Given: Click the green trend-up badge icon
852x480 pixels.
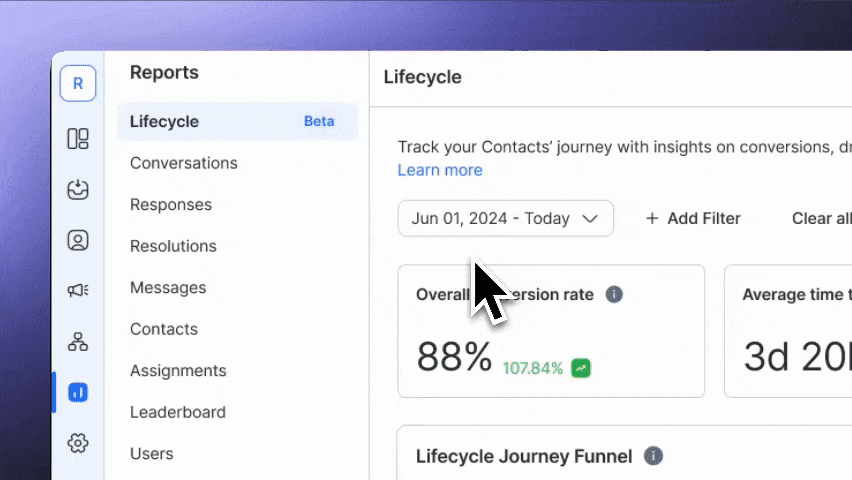Looking at the screenshot, I should tap(581, 368).
